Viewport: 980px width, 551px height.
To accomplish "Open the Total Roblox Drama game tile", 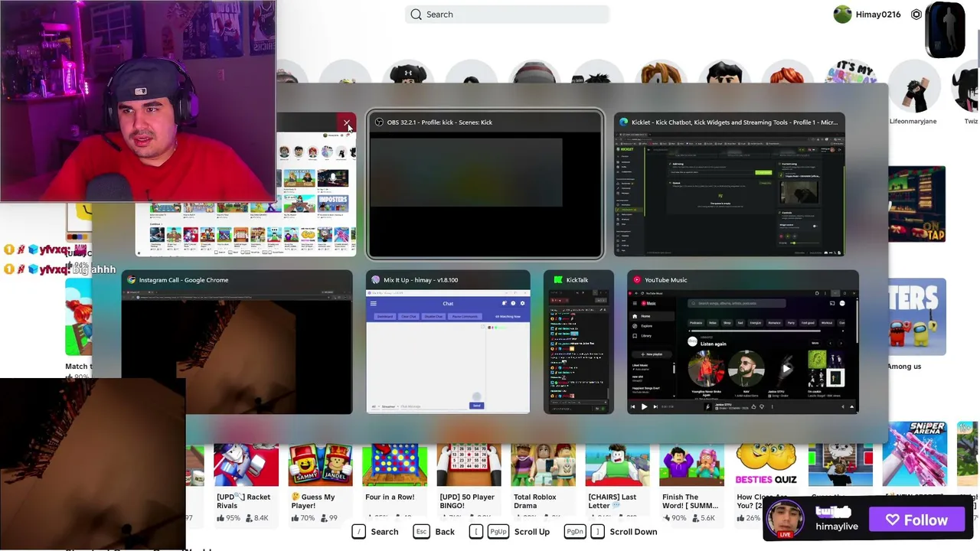I will (543, 484).
